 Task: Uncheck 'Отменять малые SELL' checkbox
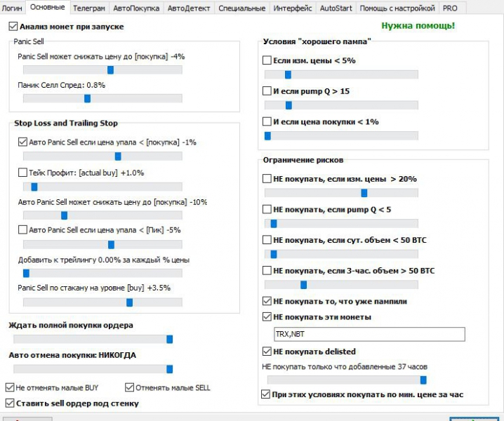129,387
